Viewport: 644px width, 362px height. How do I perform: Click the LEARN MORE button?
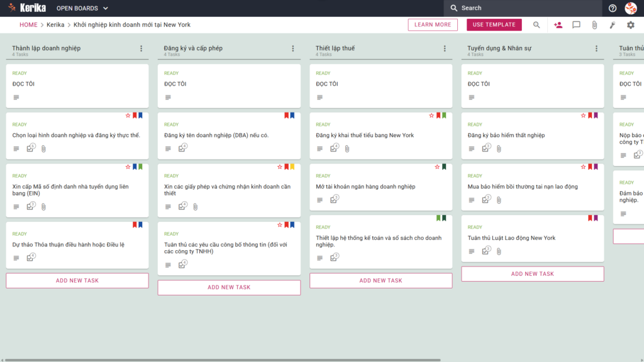point(433,25)
